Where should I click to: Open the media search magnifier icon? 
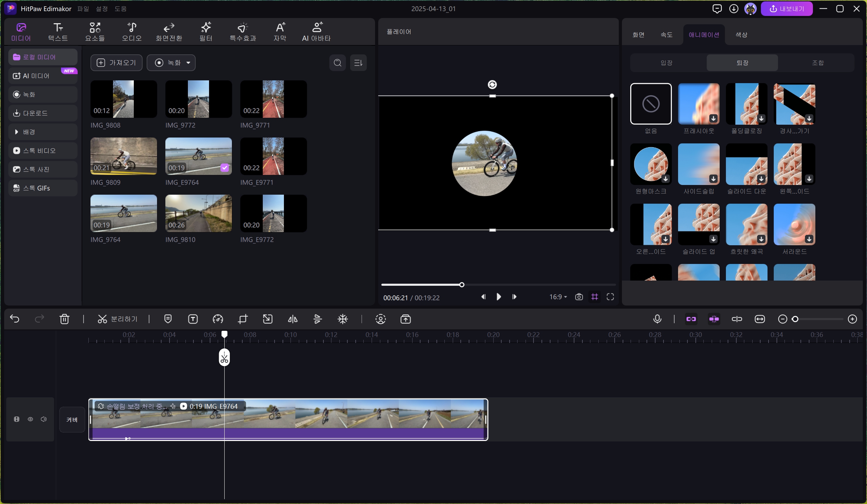(x=337, y=63)
